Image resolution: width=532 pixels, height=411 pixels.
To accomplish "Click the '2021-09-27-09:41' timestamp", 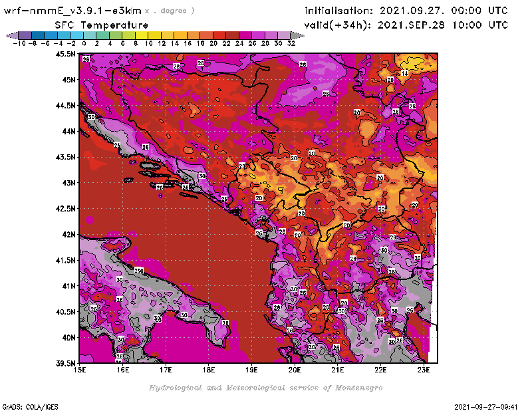I will [486, 407].
